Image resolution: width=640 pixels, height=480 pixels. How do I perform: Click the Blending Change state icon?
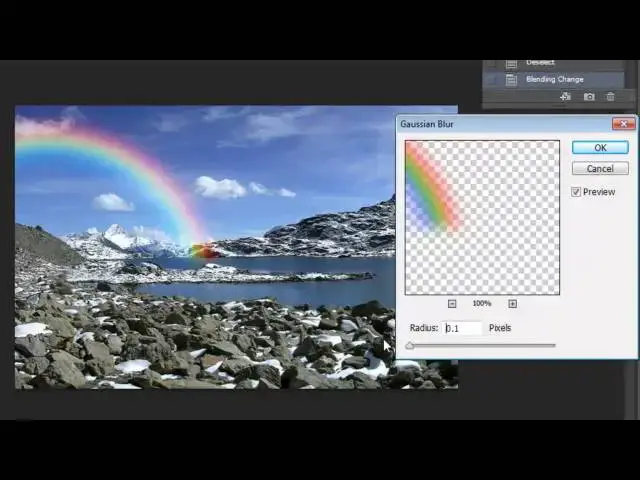(511, 80)
